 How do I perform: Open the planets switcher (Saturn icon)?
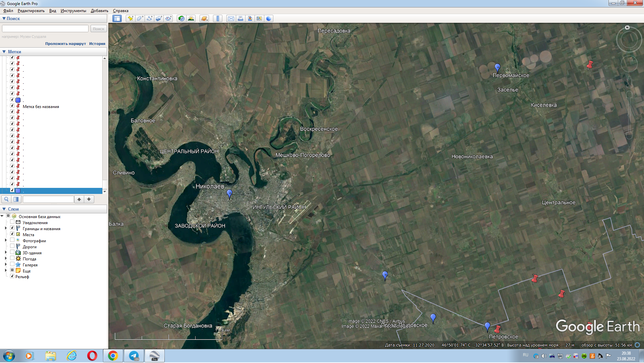[204, 19]
